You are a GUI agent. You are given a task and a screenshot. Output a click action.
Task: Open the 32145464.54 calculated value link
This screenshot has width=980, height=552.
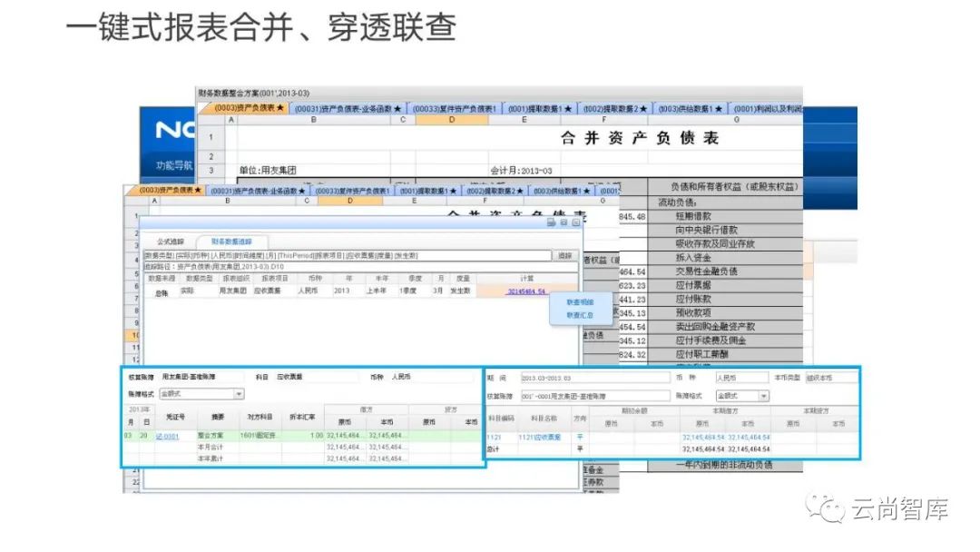[x=525, y=291]
